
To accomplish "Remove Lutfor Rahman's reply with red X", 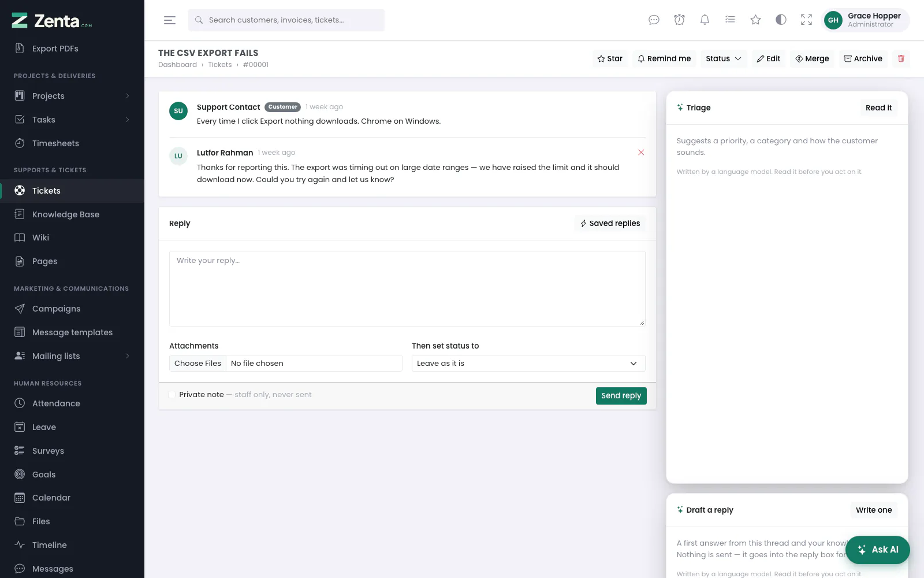I will (641, 153).
